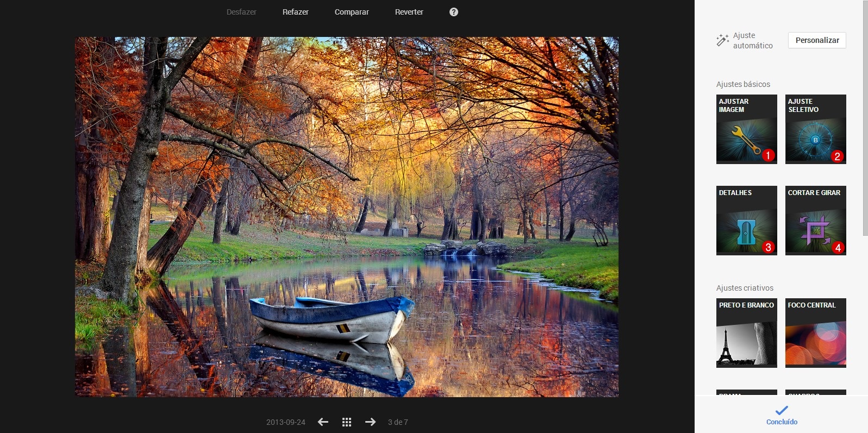Image resolution: width=868 pixels, height=433 pixels.
Task: Click the Concluído checkmark icon
Action: pos(782,411)
